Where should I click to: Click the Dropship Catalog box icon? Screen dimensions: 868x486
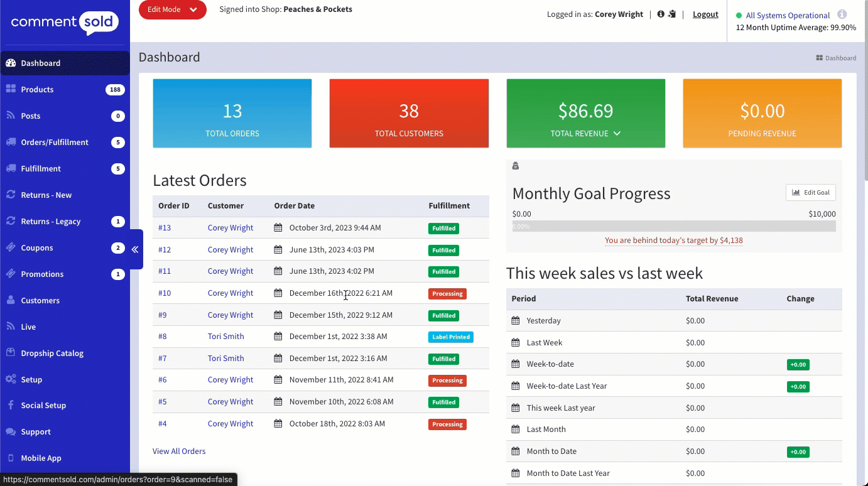pyautogui.click(x=11, y=353)
